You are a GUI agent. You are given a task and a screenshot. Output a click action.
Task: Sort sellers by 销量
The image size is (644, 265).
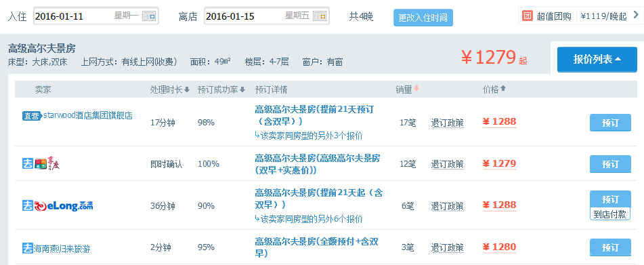[408, 89]
